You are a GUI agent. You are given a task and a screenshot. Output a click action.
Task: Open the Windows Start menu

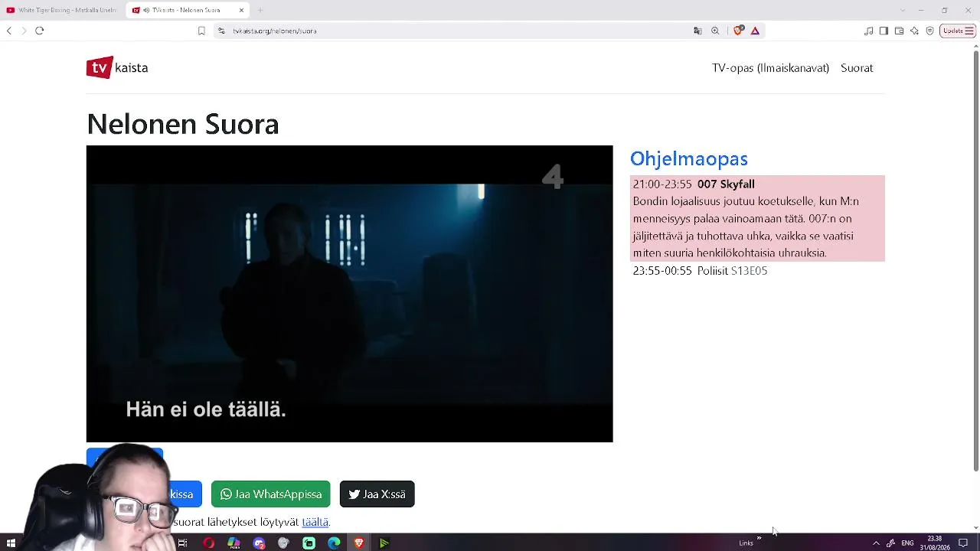[11, 543]
